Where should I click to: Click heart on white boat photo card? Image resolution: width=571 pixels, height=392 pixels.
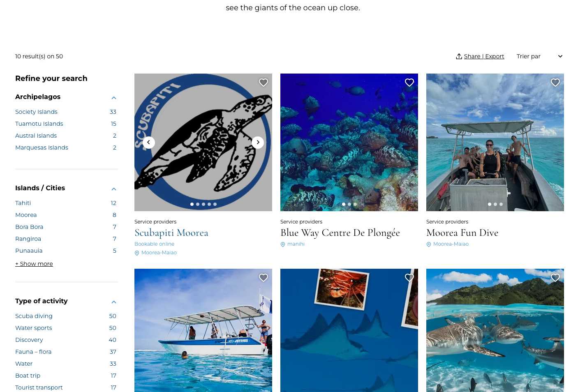pyautogui.click(x=264, y=278)
